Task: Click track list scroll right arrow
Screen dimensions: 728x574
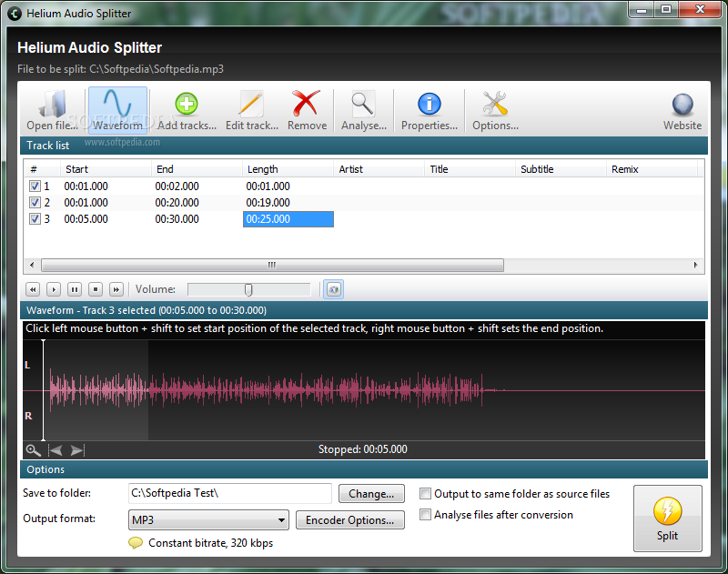Action: click(x=695, y=265)
